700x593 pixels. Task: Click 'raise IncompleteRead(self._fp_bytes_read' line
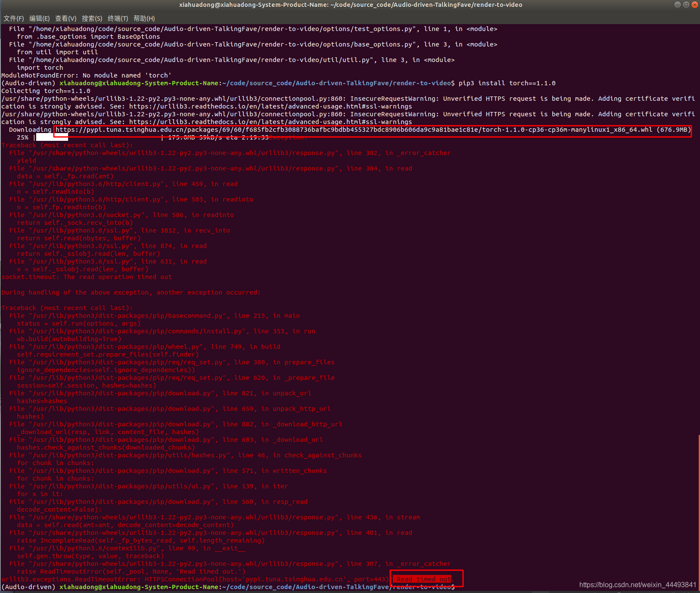click(x=141, y=540)
